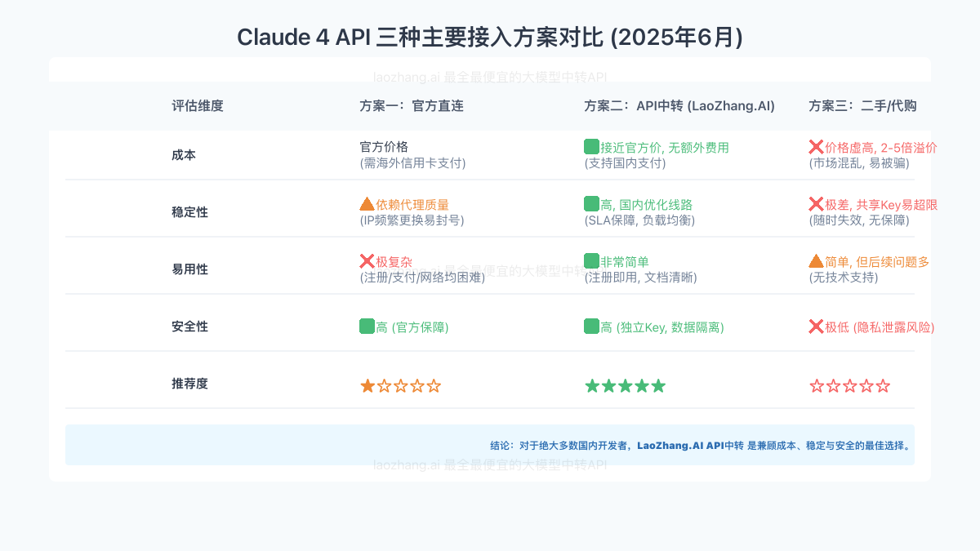Click the 极复杂 text
This screenshot has height=551, width=980.
coord(394,262)
